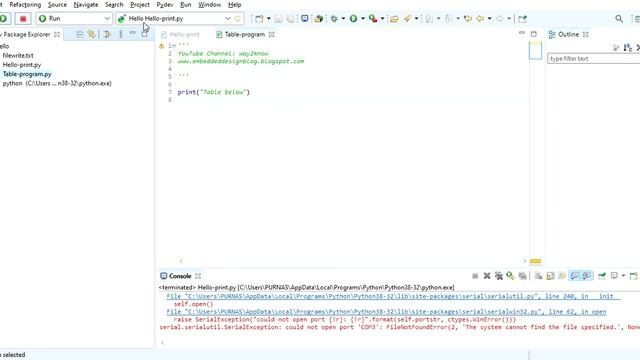Click the print("Table below") code line

213,92
